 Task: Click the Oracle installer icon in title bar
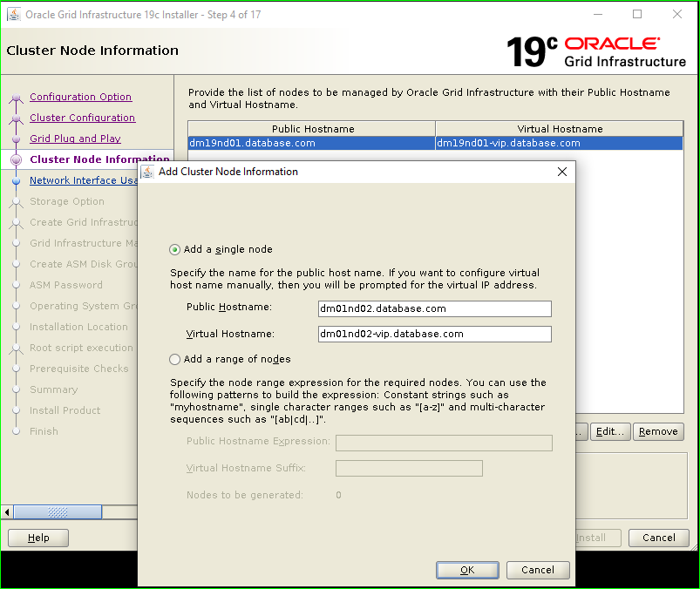[14, 14]
